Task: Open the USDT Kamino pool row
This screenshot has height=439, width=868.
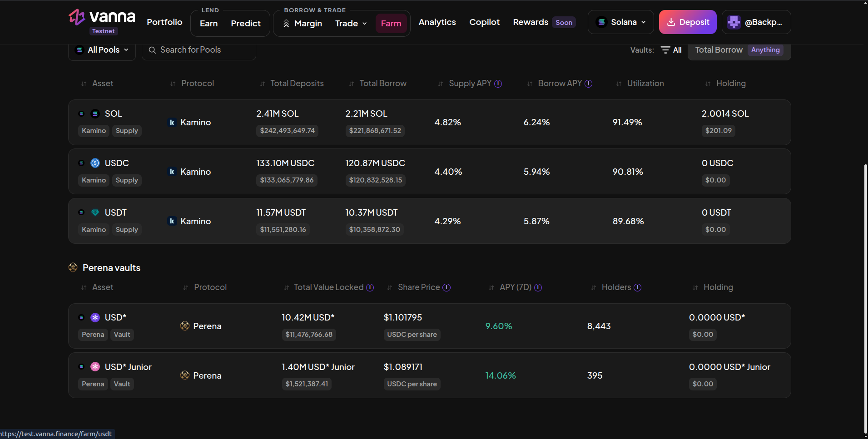Action: coord(429,221)
